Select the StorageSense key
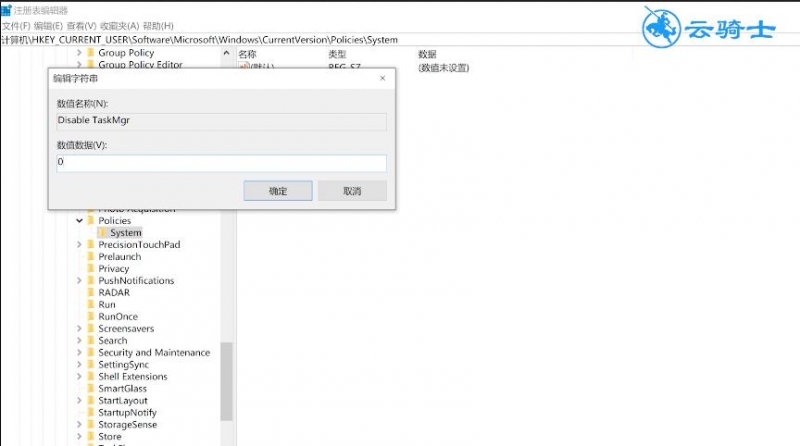Viewport: 800px width, 446px height. 128,425
